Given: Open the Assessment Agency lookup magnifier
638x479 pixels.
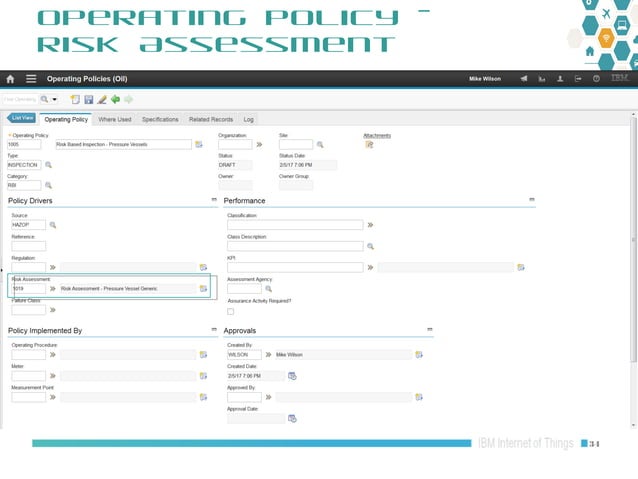Looking at the screenshot, I should click(x=269, y=289).
